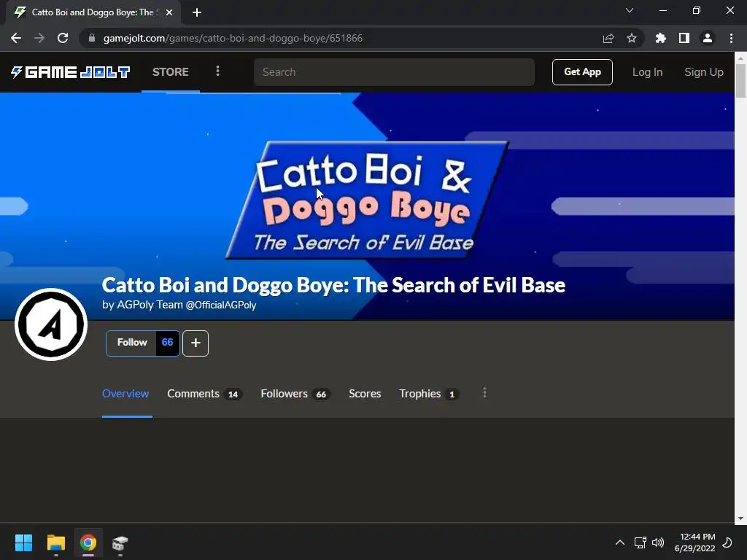Expand the game tabs three-dot menu
Image resolution: width=747 pixels, height=560 pixels.
pyautogui.click(x=484, y=393)
